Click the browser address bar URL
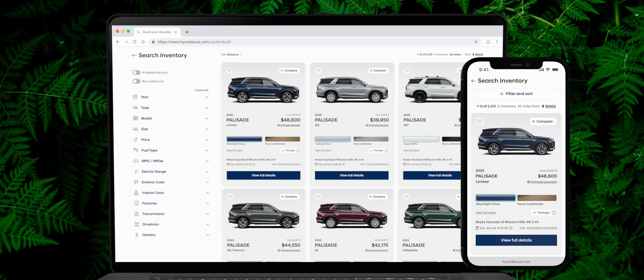Image resolution: width=644 pixels, height=280 pixels. (x=194, y=42)
